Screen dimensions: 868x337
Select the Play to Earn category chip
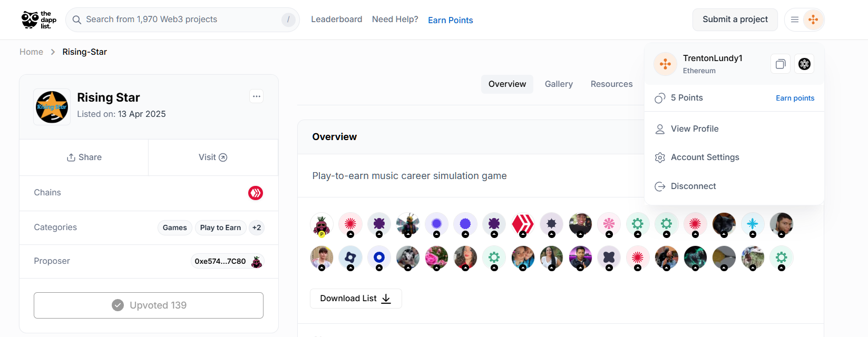pyautogui.click(x=220, y=227)
